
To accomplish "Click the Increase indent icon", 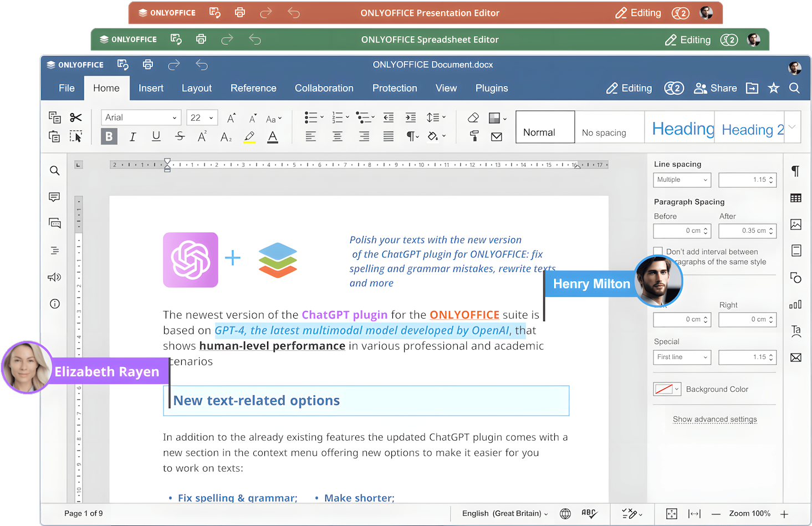I will pos(411,118).
